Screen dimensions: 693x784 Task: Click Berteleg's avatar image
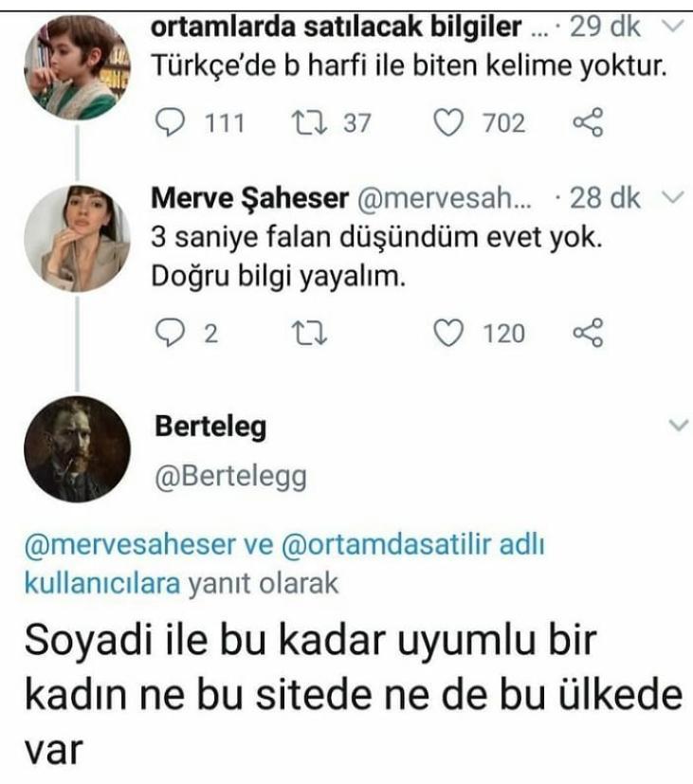pyautogui.click(x=77, y=447)
